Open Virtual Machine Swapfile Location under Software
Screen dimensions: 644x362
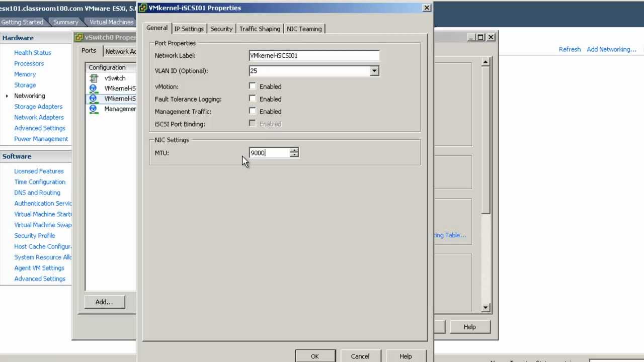(43, 225)
